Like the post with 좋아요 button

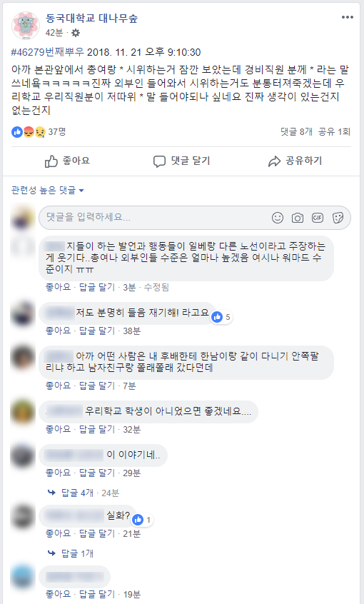67,161
